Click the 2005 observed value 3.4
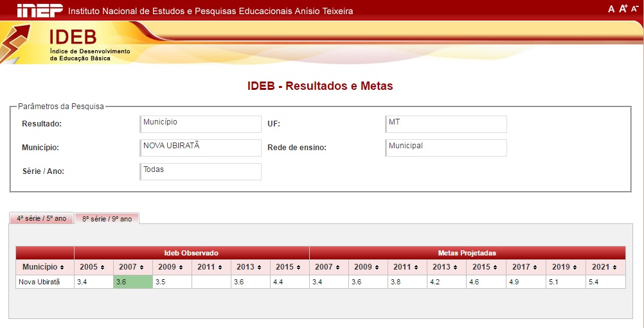This screenshot has width=644, height=328. tap(94, 282)
